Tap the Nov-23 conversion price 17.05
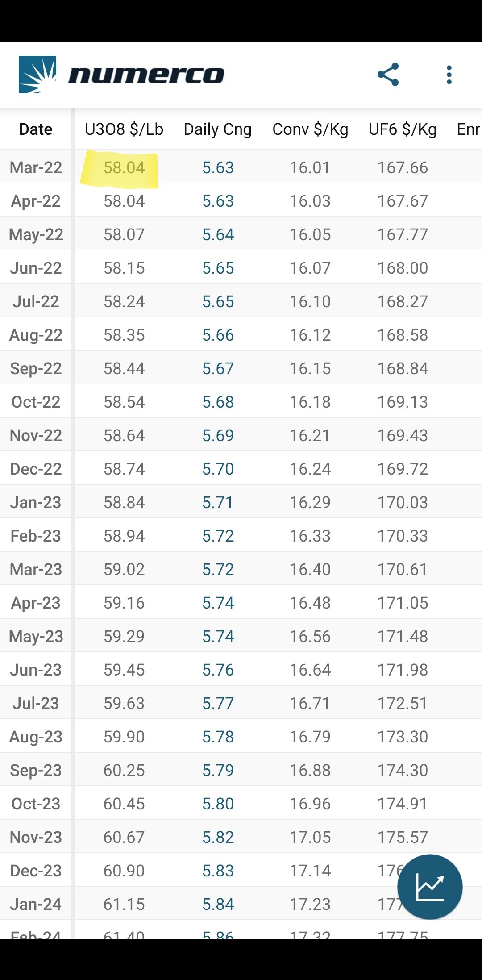The image size is (482, 980). [310, 838]
